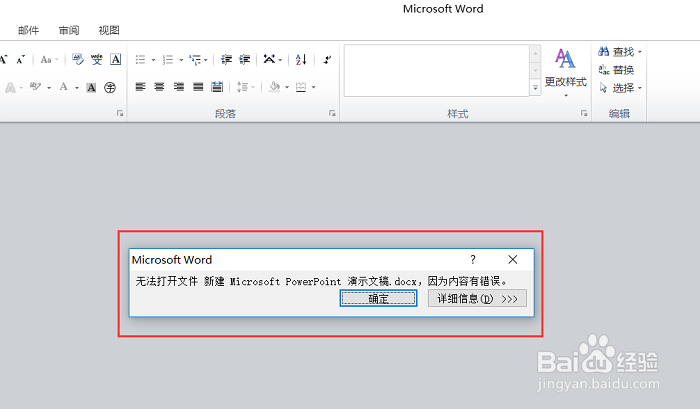Open the Line Spacing dropdown

246,87
